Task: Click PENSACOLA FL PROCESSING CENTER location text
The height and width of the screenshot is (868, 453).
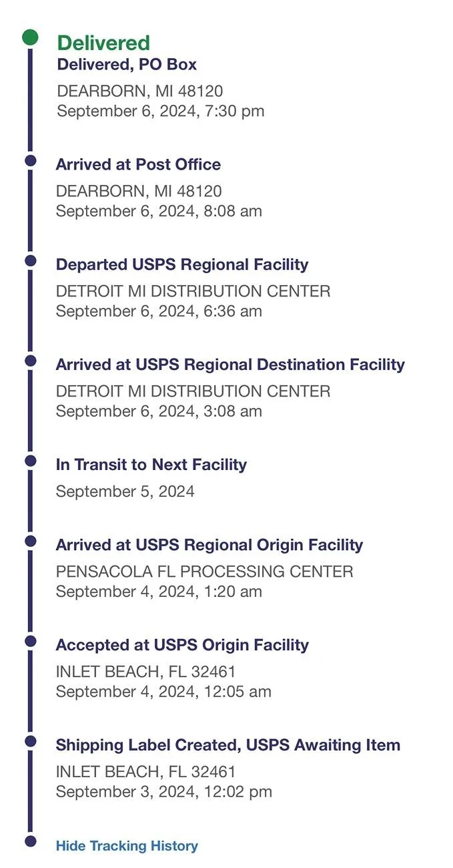Action: pos(205,572)
